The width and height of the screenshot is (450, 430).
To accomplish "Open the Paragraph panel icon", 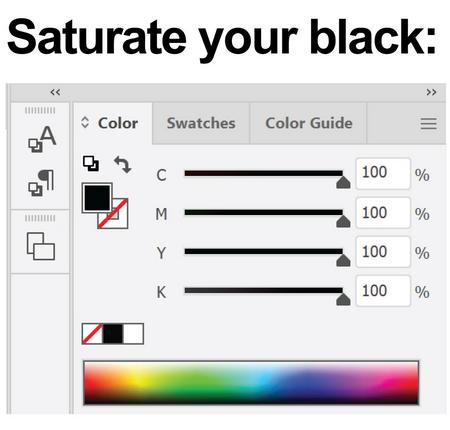I will pyautogui.click(x=41, y=183).
